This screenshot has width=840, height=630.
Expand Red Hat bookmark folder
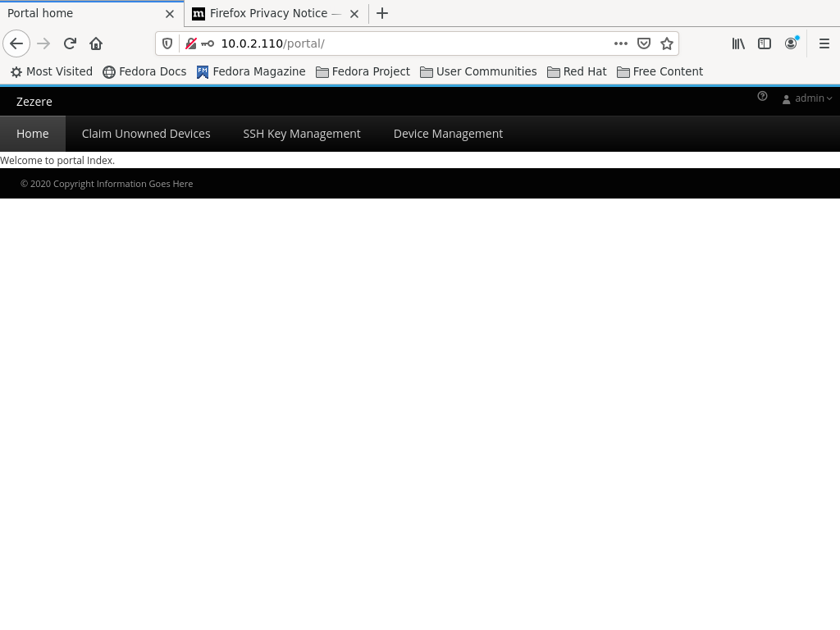click(577, 72)
